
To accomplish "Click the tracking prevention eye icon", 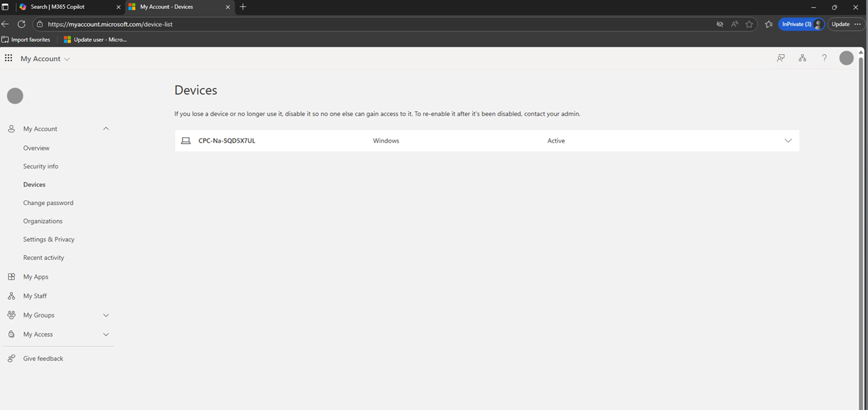I will (x=719, y=24).
